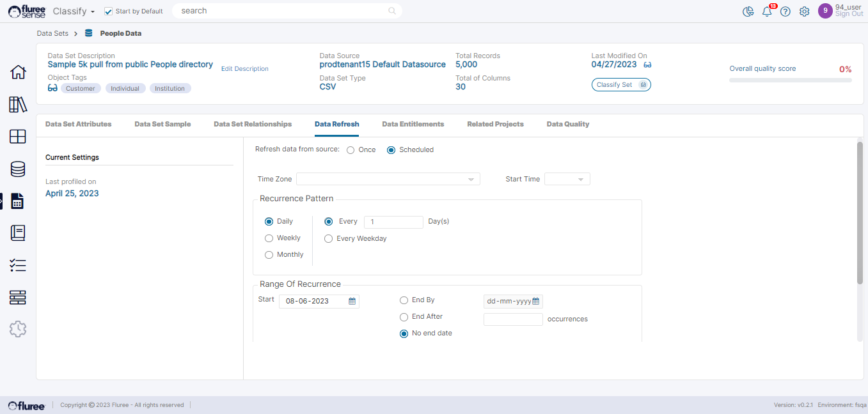This screenshot has width=868, height=414.
Task: Open the checklist tasks sidebar icon
Action: click(x=18, y=265)
